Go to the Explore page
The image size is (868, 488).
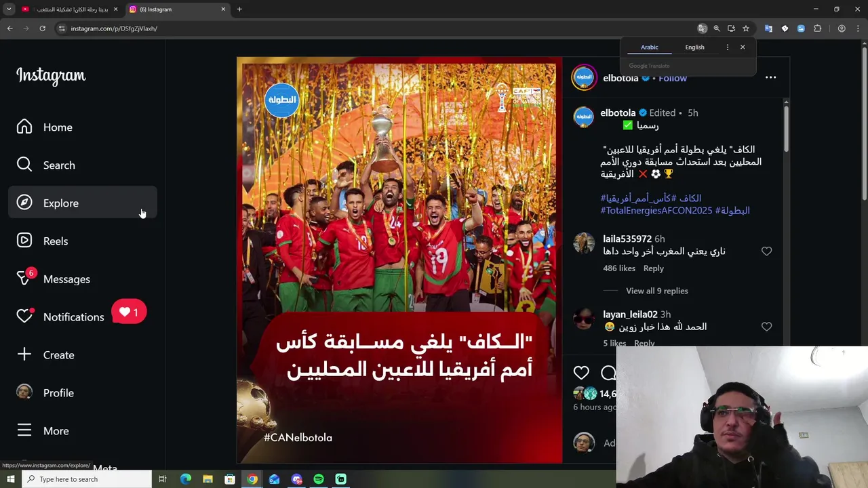(82, 203)
